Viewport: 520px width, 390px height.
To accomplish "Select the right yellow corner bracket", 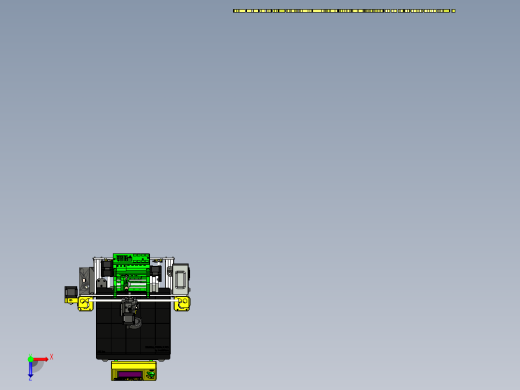I will [182, 304].
